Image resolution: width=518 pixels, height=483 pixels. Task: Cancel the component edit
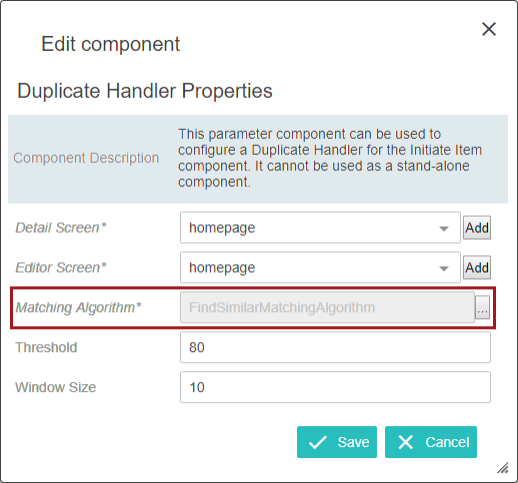[x=431, y=442]
